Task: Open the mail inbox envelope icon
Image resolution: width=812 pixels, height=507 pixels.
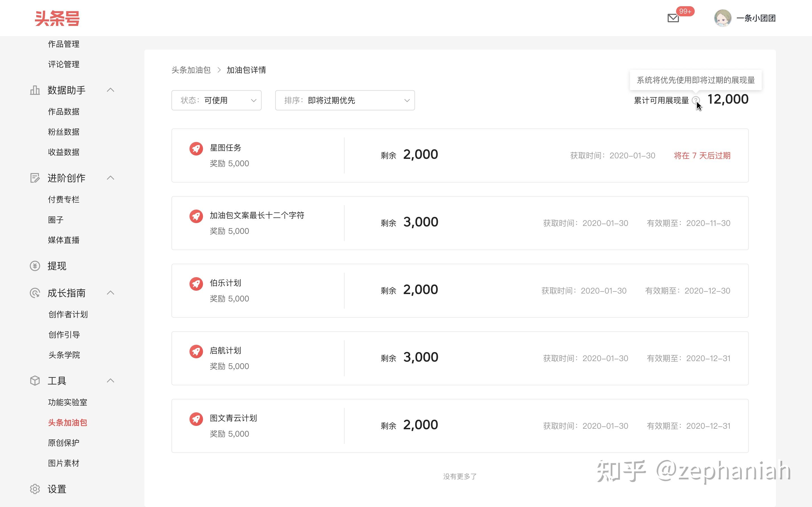Action: click(x=673, y=18)
